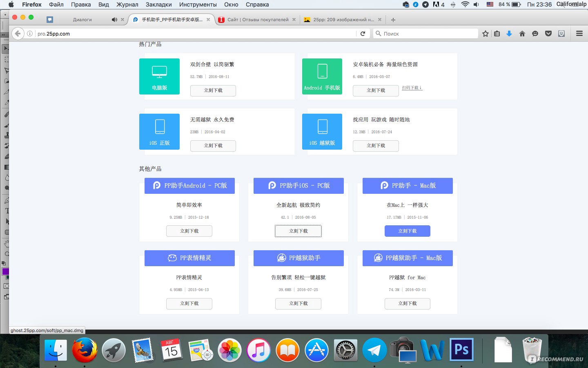Click the smiley chat icon in the toolbar

[535, 34]
